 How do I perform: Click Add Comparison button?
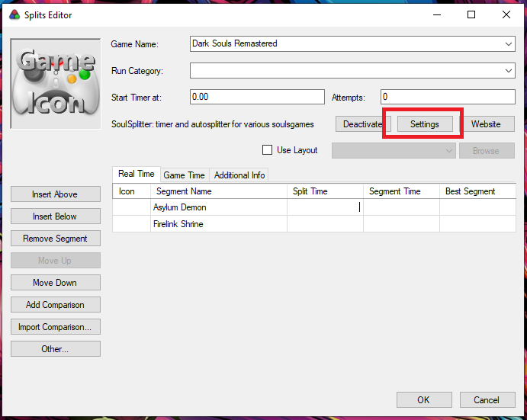55,305
